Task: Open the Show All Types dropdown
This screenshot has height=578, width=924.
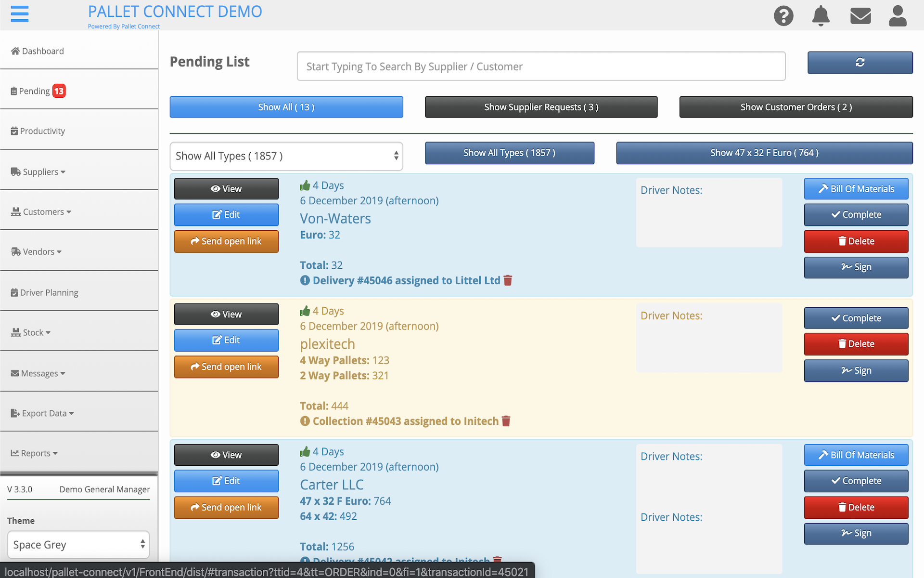Action: (x=286, y=156)
